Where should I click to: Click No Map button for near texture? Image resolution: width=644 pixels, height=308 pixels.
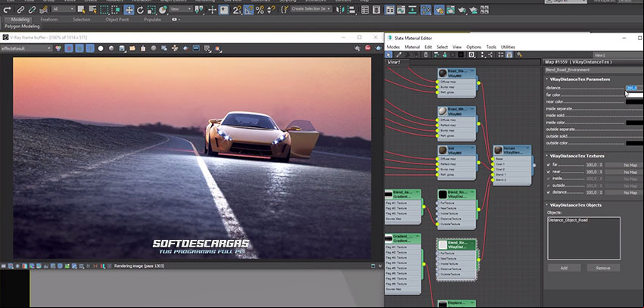tap(624, 172)
